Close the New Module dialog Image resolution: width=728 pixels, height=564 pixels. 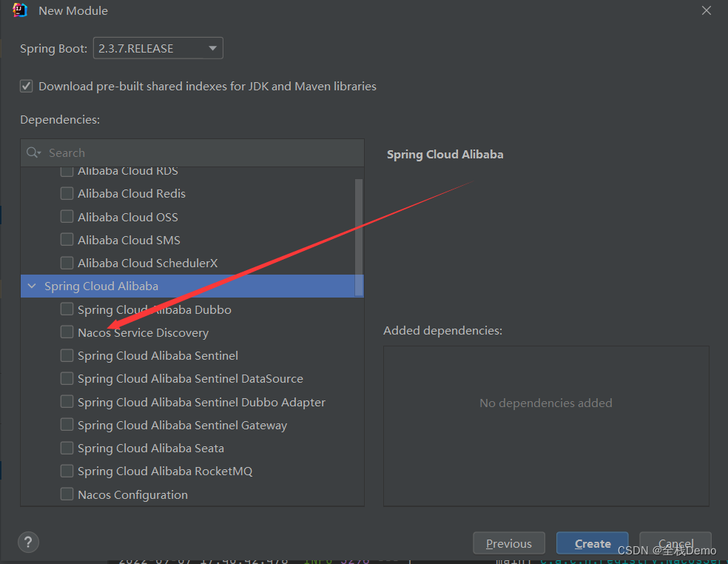coord(707,10)
